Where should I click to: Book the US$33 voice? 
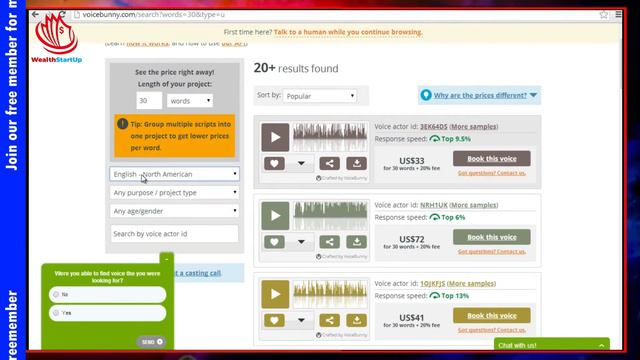point(491,159)
